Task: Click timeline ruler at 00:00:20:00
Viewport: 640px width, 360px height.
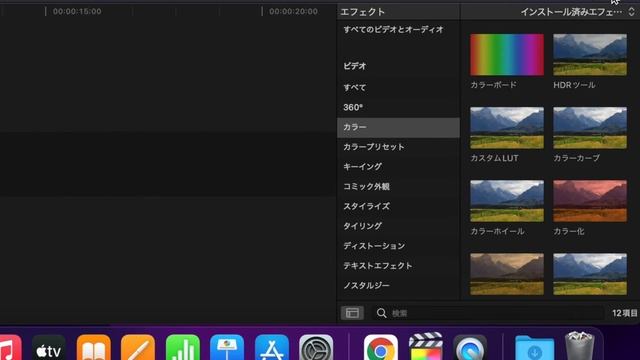Action: [293, 11]
